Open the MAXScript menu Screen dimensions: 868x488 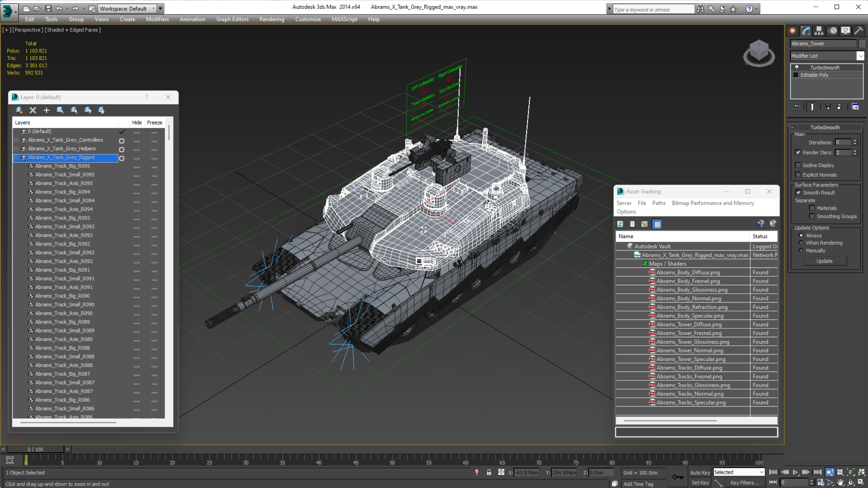[344, 19]
